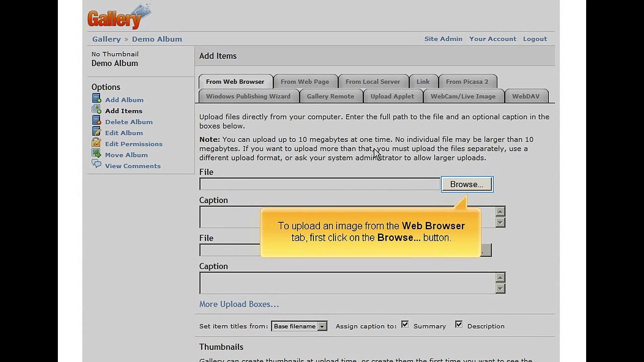
Task: Go to Your Account
Action: click(x=493, y=39)
